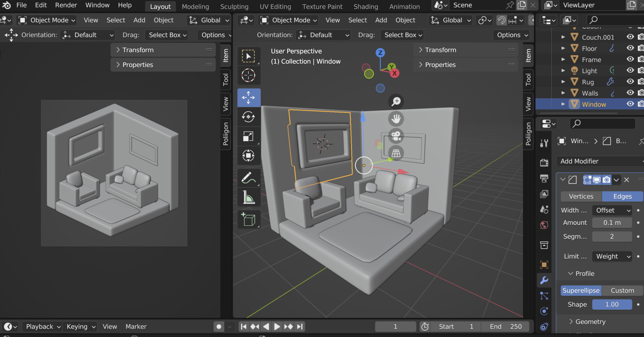644x337 pixels.
Task: Adjust the Shape value slider
Action: coord(612,304)
